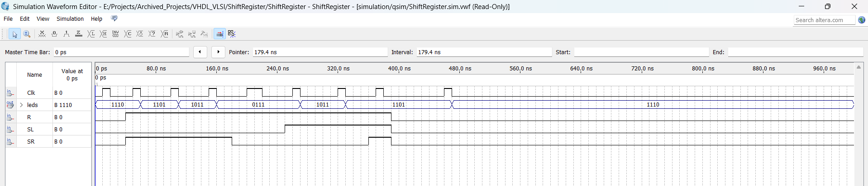Image resolution: width=868 pixels, height=186 pixels.
Task: Activate the Selection pointer tool
Action: click(x=14, y=34)
